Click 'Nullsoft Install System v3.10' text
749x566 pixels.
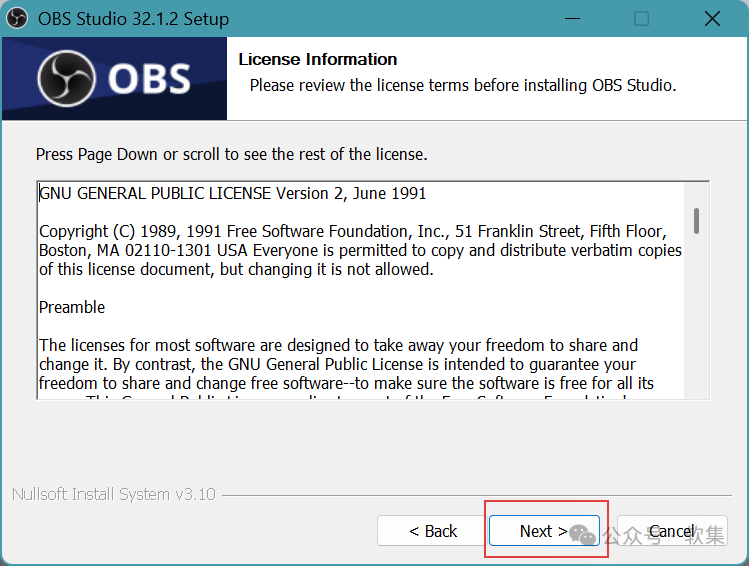[114, 494]
